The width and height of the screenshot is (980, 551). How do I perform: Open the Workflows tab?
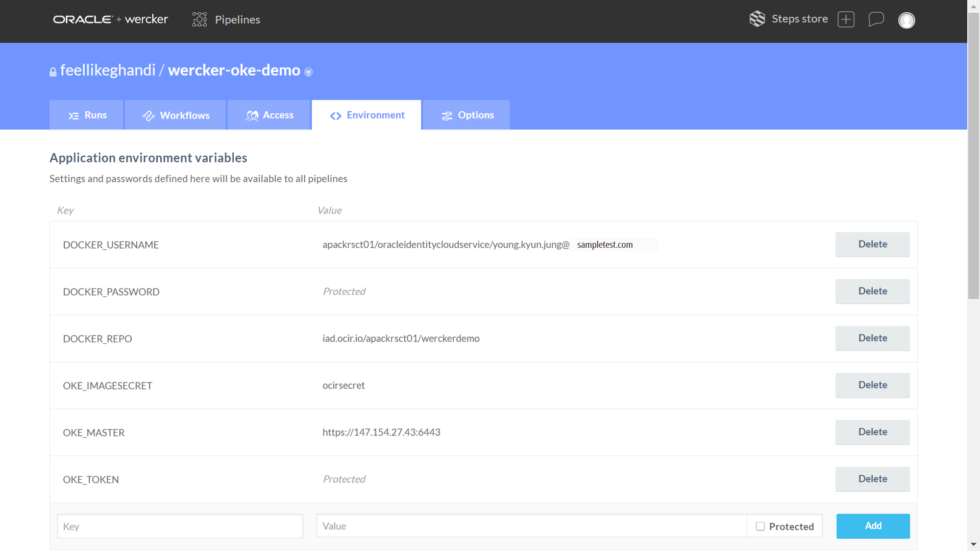(175, 115)
